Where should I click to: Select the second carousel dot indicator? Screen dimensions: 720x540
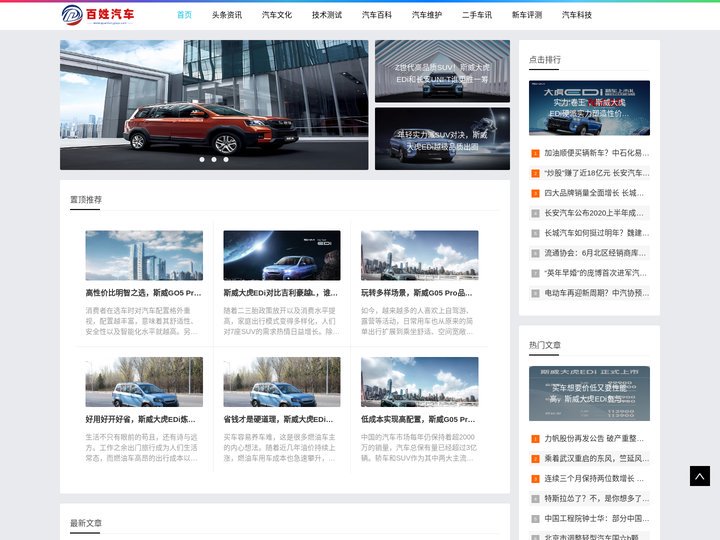coord(214,159)
